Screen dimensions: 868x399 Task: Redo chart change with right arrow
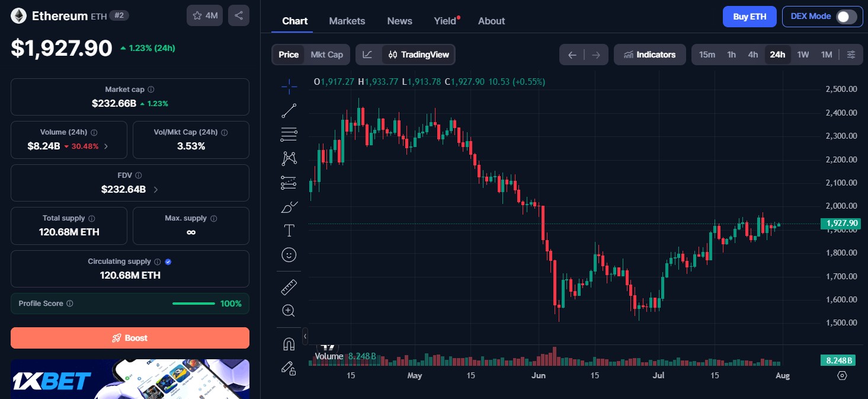(596, 55)
